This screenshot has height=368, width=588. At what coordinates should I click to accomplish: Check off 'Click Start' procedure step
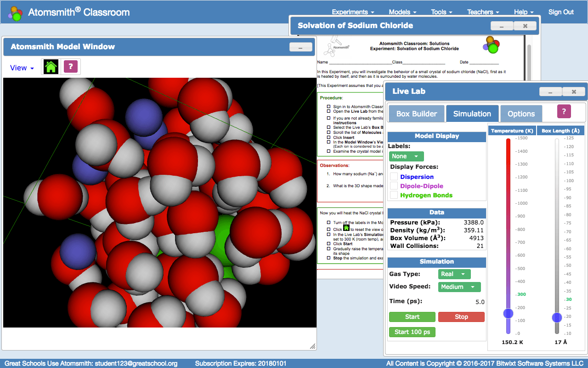(x=328, y=244)
